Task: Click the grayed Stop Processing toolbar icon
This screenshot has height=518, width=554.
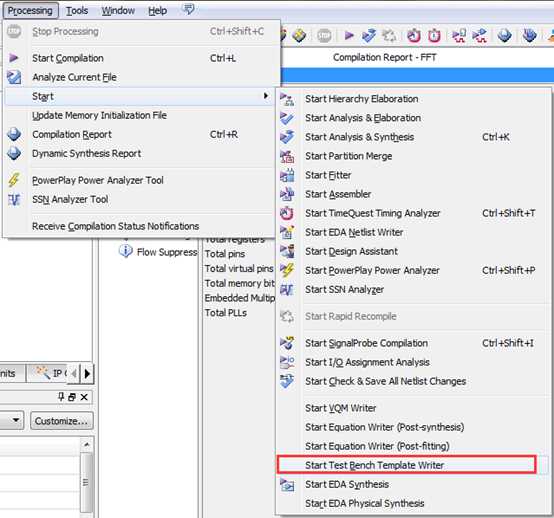Action: pyautogui.click(x=324, y=35)
